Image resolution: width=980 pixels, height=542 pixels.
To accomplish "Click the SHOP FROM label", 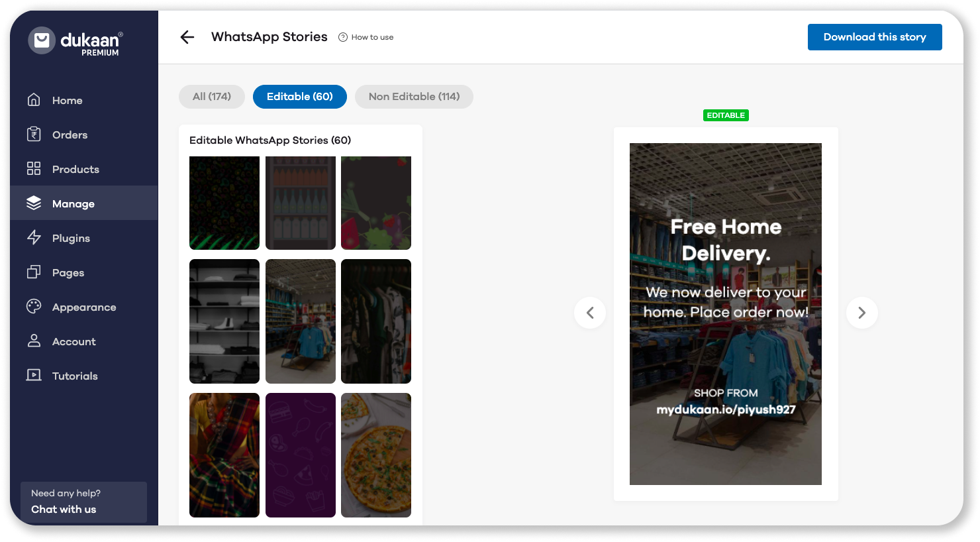I will pyautogui.click(x=726, y=393).
